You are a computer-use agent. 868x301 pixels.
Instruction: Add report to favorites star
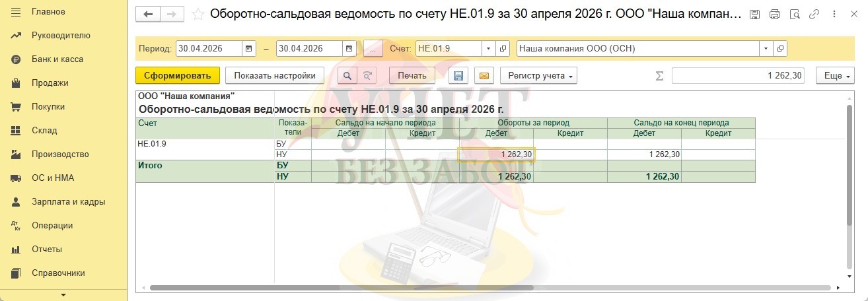198,14
